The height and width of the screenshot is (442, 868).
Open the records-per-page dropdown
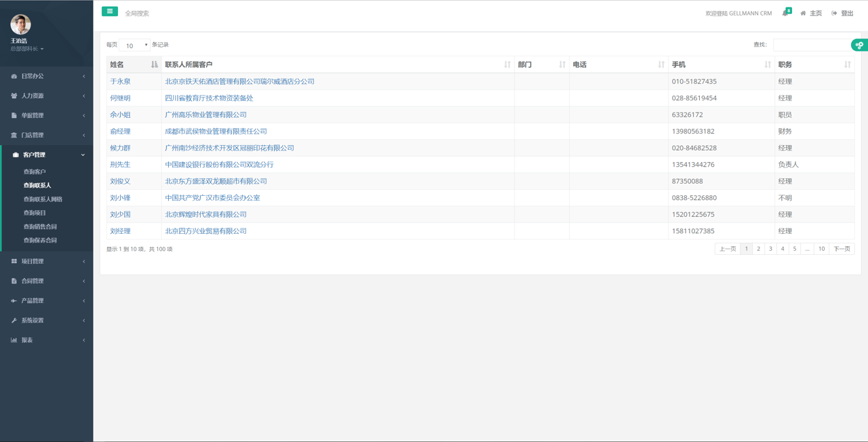[x=134, y=45]
